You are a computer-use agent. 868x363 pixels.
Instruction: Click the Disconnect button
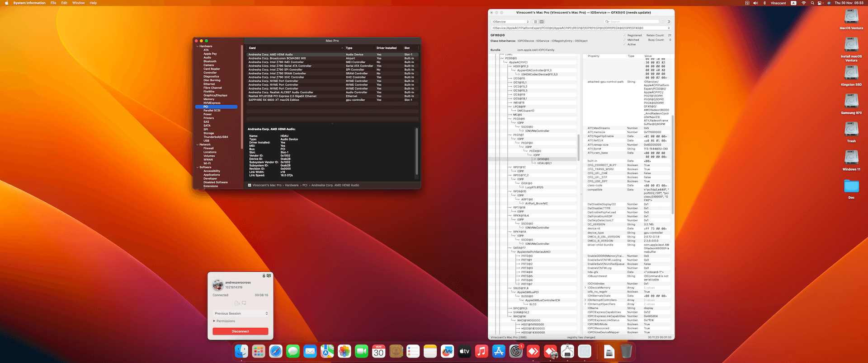click(241, 331)
